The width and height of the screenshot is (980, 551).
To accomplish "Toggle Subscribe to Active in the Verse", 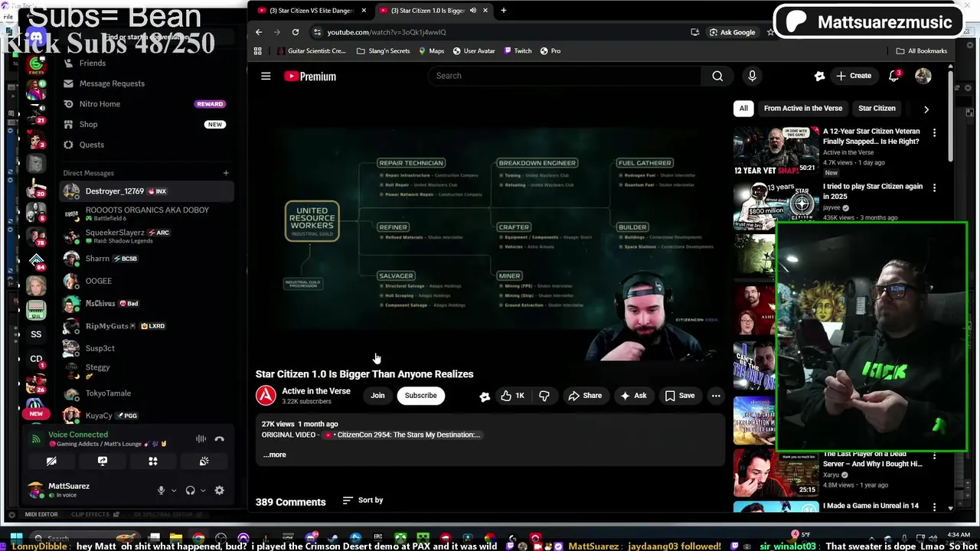I will click(x=420, y=396).
